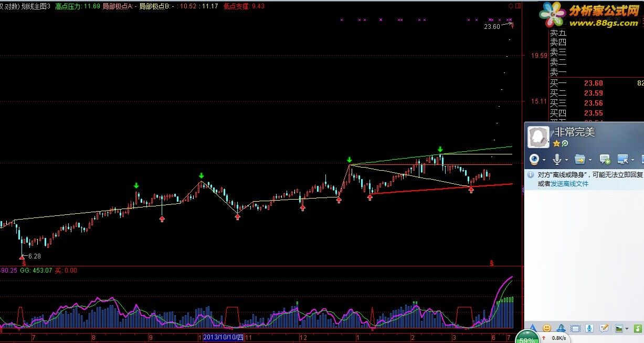Open the handwriting input pencil icon

point(604,328)
